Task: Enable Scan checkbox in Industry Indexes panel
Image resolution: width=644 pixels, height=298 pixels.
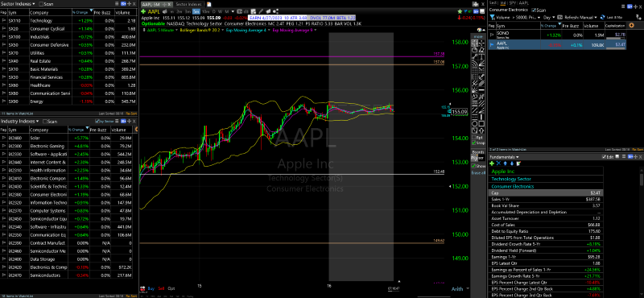Action: tap(45, 122)
